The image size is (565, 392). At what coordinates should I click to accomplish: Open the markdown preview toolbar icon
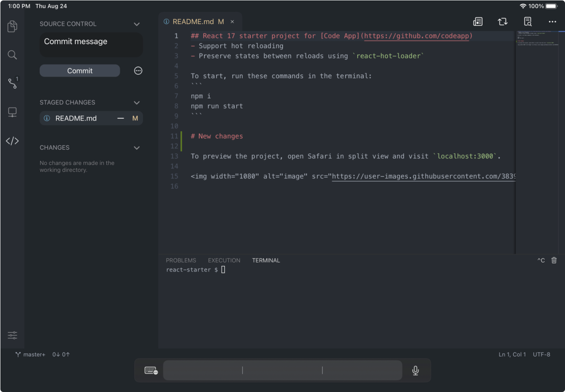click(478, 21)
